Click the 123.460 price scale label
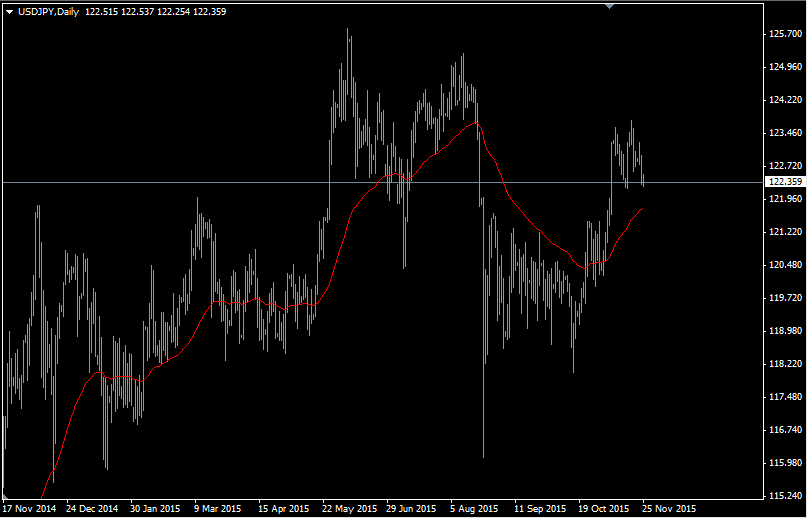This screenshot has width=807, height=518. pos(784,133)
